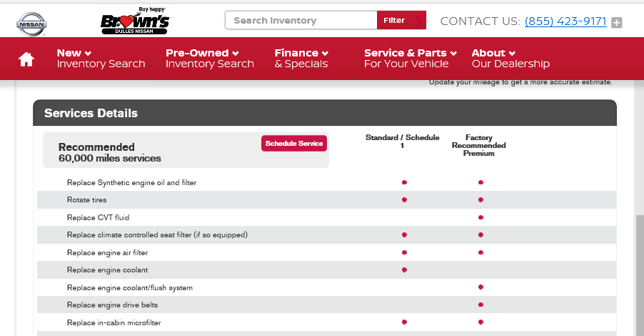Open About Our Dealership menu
Viewport: 644px width, 336px height.
[x=510, y=59]
